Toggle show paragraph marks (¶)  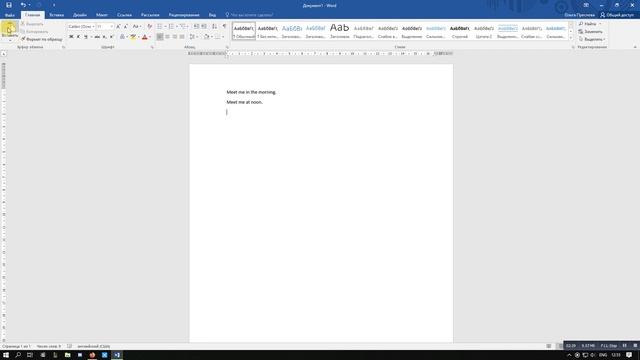coord(224,26)
